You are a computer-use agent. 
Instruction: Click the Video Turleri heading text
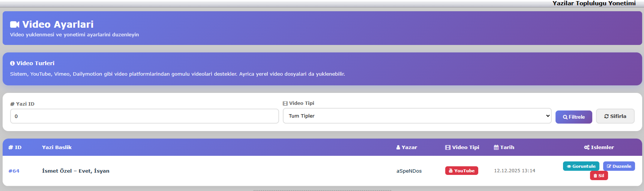(x=35, y=63)
